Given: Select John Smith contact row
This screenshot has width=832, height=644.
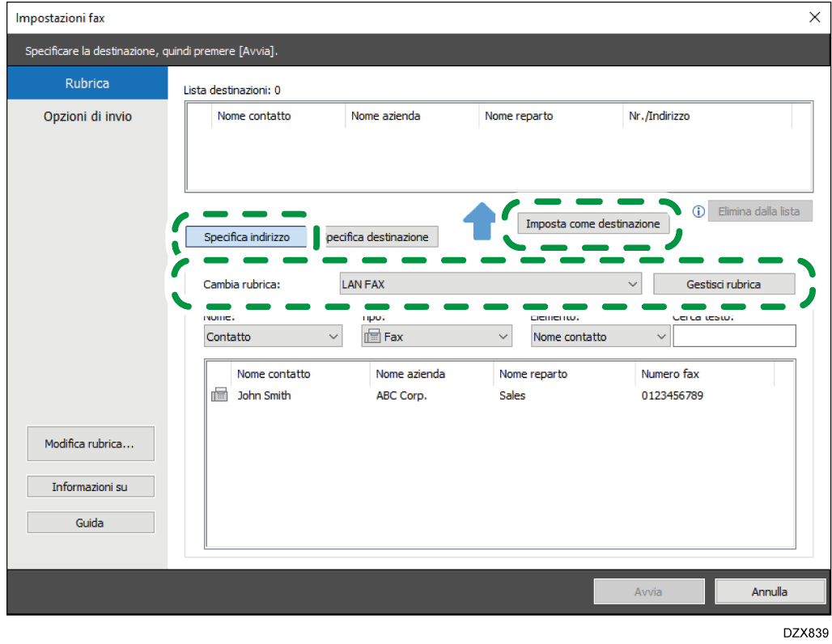Looking at the screenshot, I should tap(500, 395).
